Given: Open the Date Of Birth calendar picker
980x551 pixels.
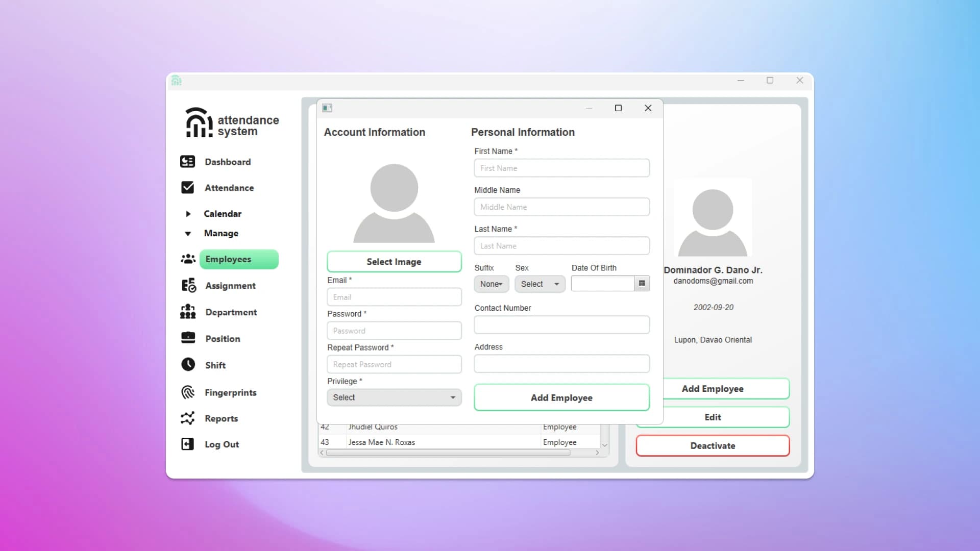Looking at the screenshot, I should 642,284.
